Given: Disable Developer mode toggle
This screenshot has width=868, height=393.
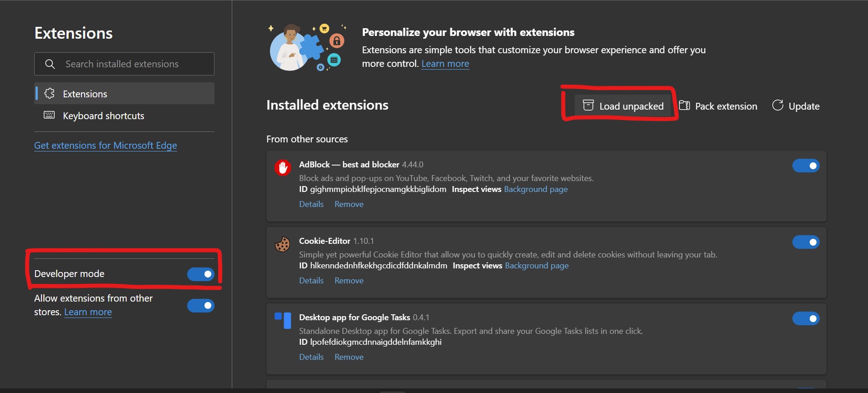Looking at the screenshot, I should [201, 274].
